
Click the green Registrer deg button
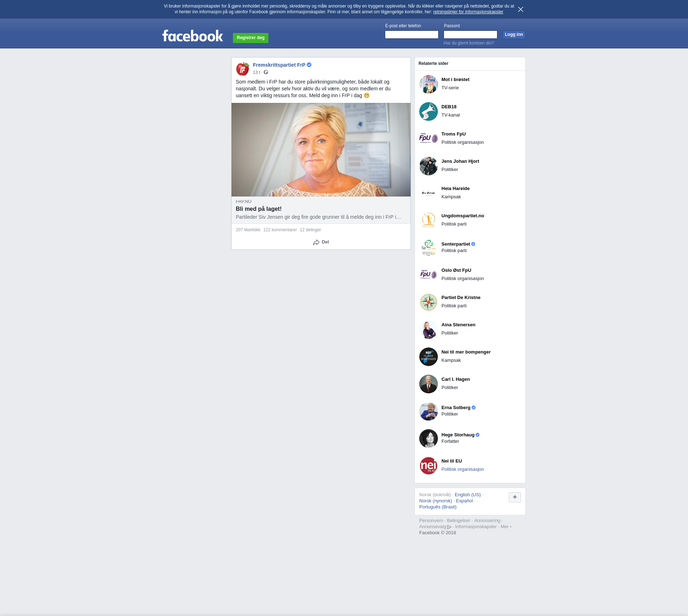click(250, 38)
